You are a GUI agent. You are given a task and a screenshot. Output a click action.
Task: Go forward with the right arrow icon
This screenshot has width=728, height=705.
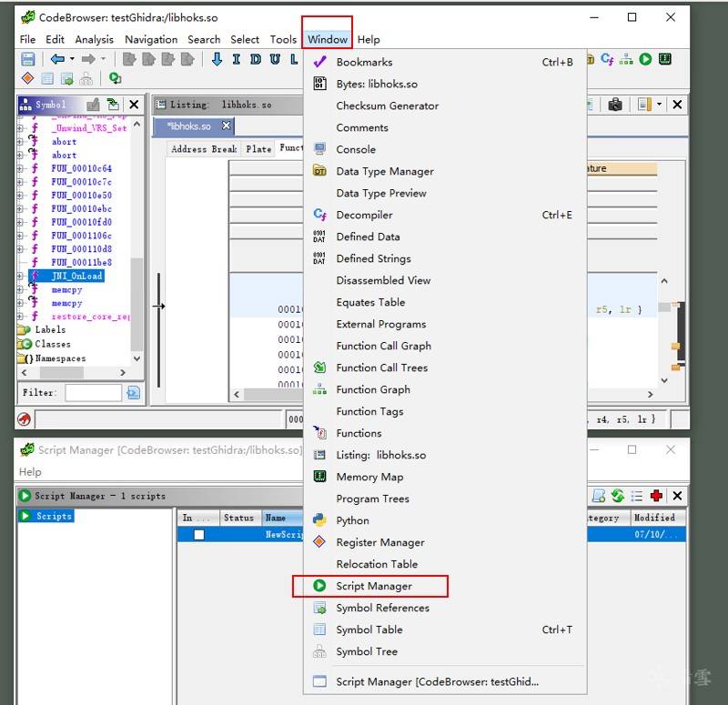(x=88, y=59)
